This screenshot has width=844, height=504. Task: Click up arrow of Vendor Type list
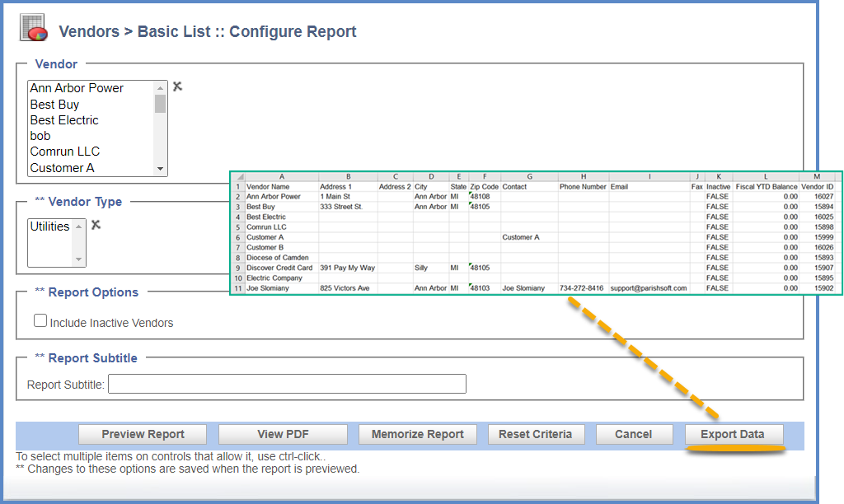(78, 226)
